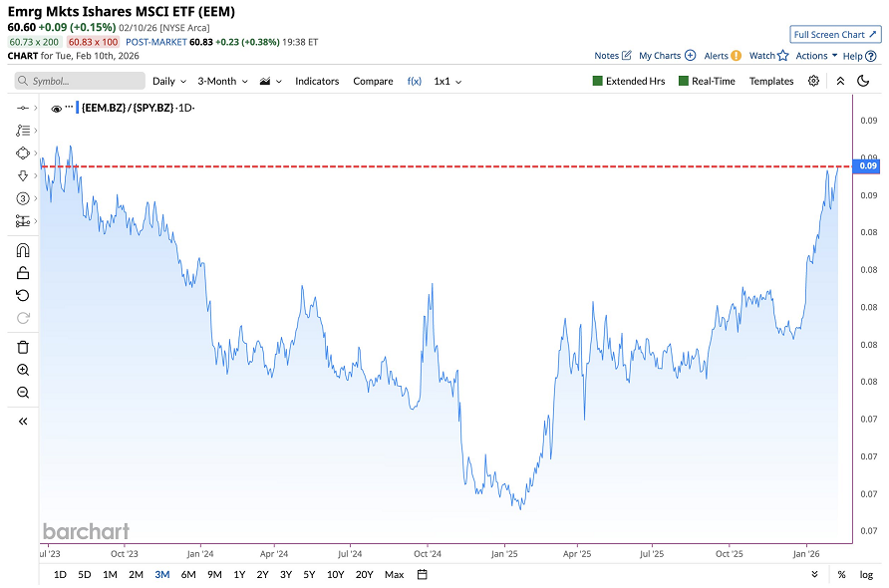Image resolution: width=889 pixels, height=588 pixels.
Task: Open Alerts link
Action: tap(723, 56)
